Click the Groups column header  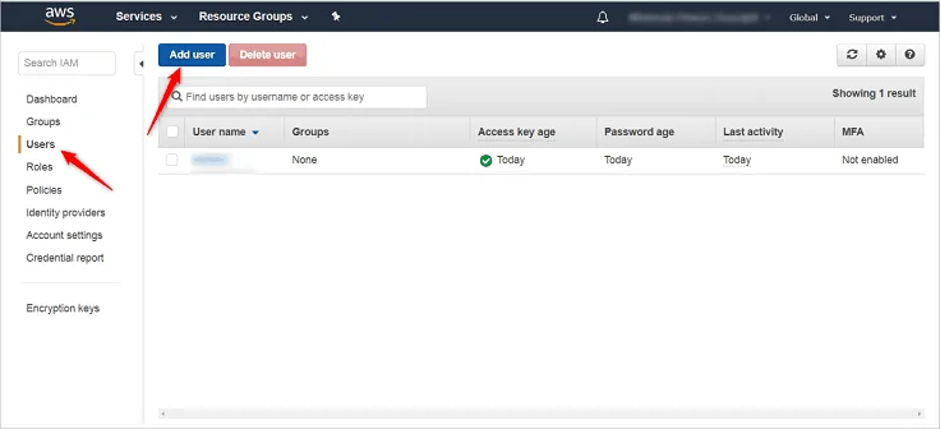click(310, 131)
